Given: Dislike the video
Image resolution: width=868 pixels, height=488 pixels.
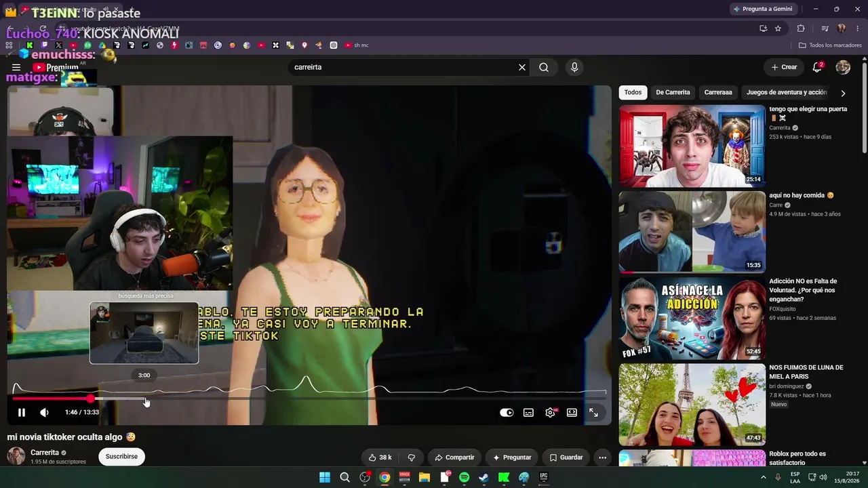Looking at the screenshot, I should (x=411, y=457).
